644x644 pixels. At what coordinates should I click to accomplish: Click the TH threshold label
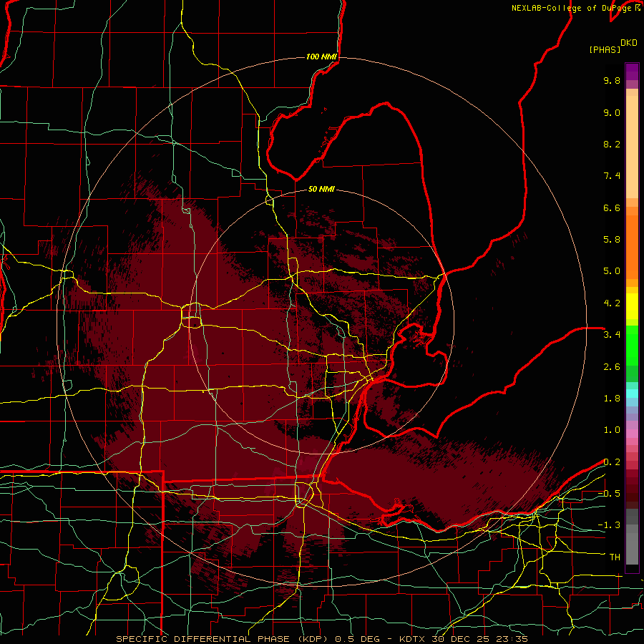pyautogui.click(x=615, y=557)
